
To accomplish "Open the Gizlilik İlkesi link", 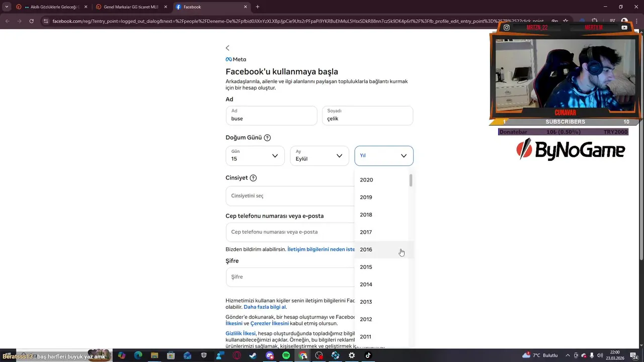I will [x=240, y=333].
